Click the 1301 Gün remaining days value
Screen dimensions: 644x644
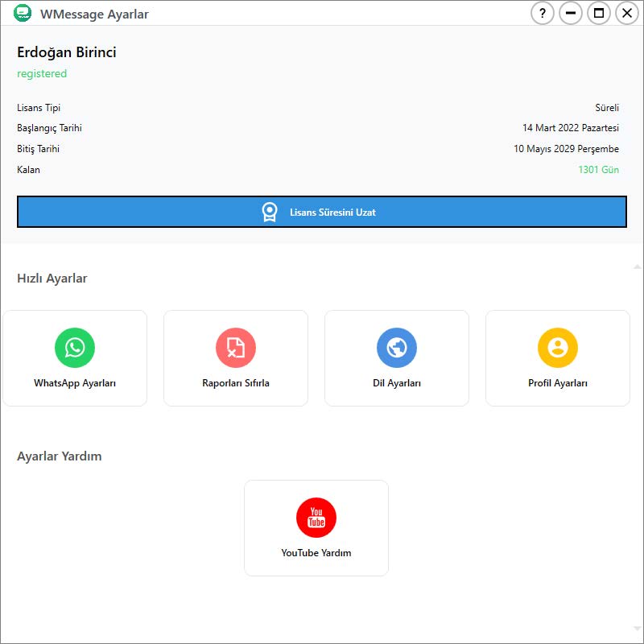tap(598, 170)
